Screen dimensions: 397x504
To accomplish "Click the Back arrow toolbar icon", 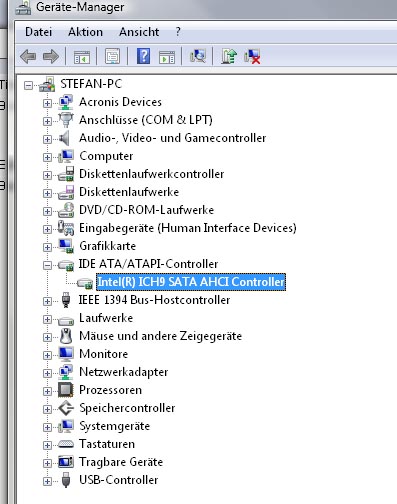I will (28, 56).
